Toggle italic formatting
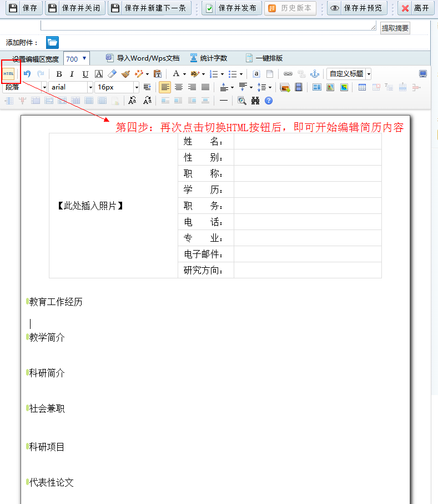 (72, 74)
